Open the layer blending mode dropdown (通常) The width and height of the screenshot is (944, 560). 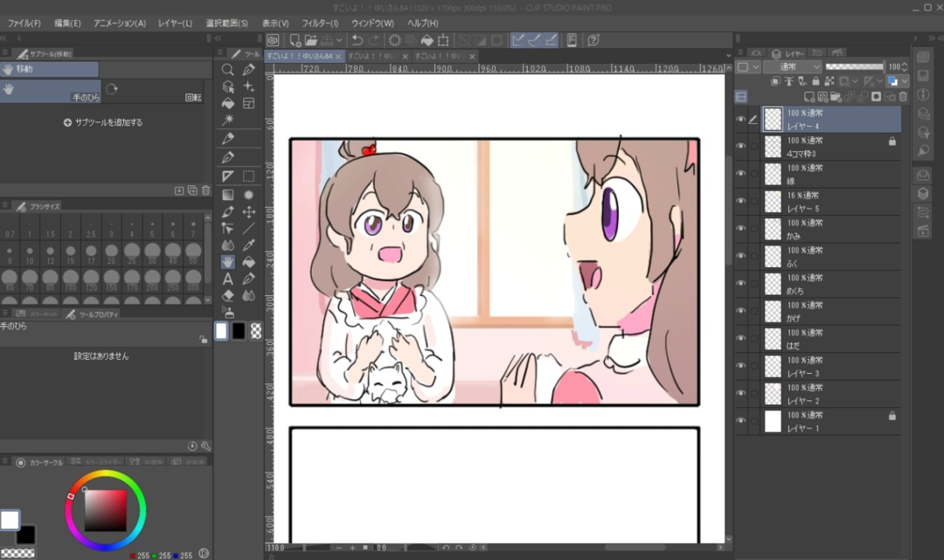point(792,66)
